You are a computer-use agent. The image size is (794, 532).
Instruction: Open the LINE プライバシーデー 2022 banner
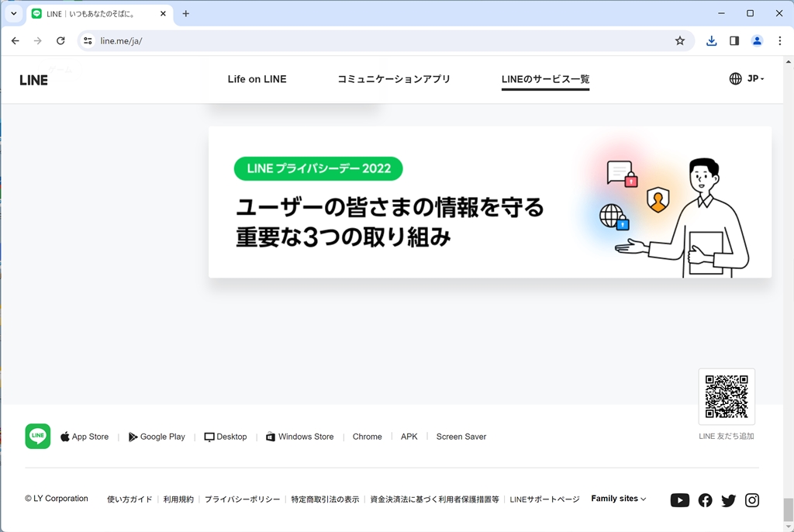point(490,202)
